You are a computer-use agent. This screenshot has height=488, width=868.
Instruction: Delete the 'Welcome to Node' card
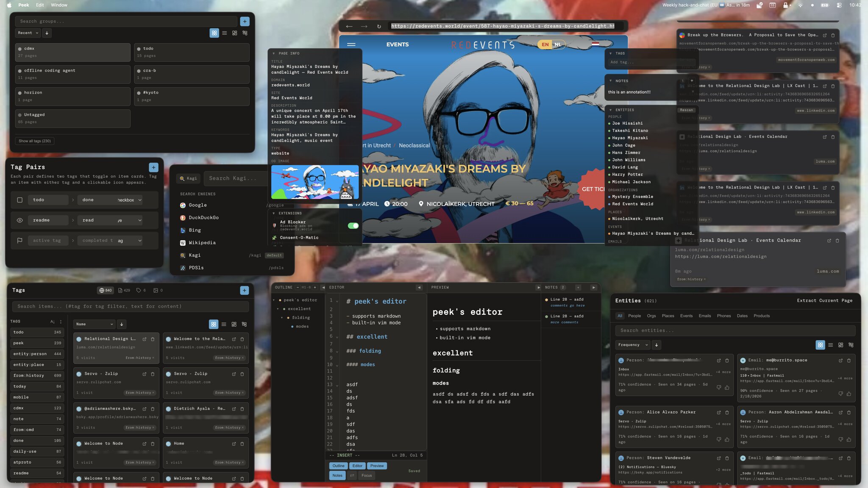[x=153, y=444]
